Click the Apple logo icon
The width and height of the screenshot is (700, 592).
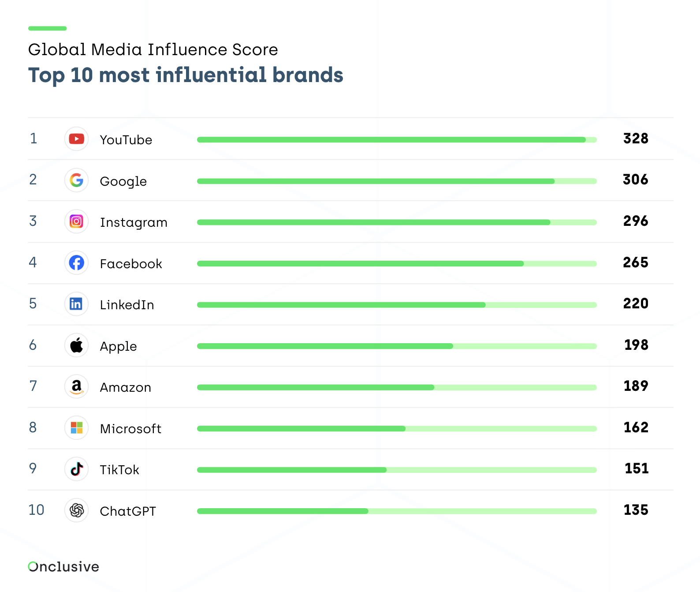point(77,345)
